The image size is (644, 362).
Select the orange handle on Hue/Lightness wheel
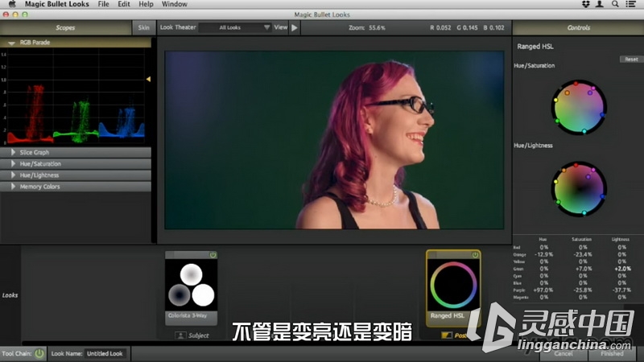(x=563, y=170)
